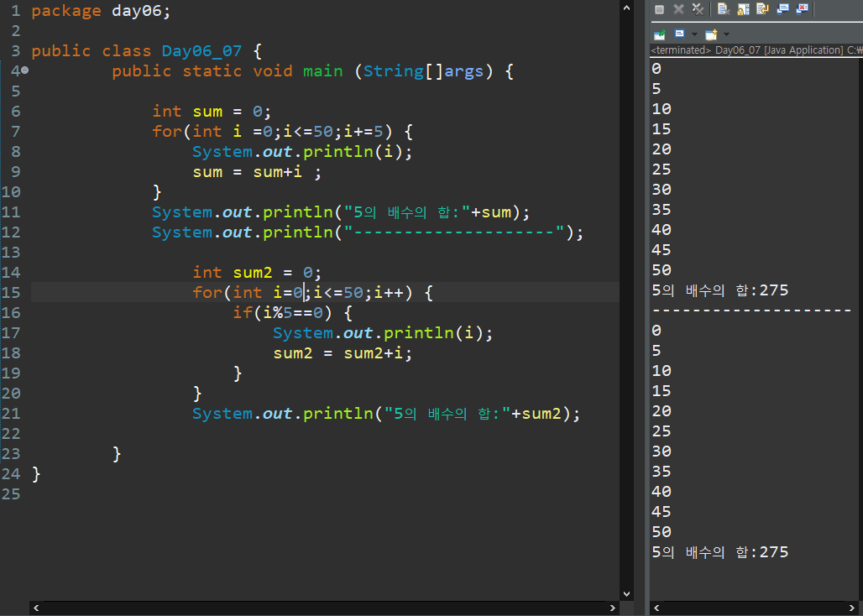
Task: Click the console horizontal scrollbar left arrow
Action: (x=656, y=608)
